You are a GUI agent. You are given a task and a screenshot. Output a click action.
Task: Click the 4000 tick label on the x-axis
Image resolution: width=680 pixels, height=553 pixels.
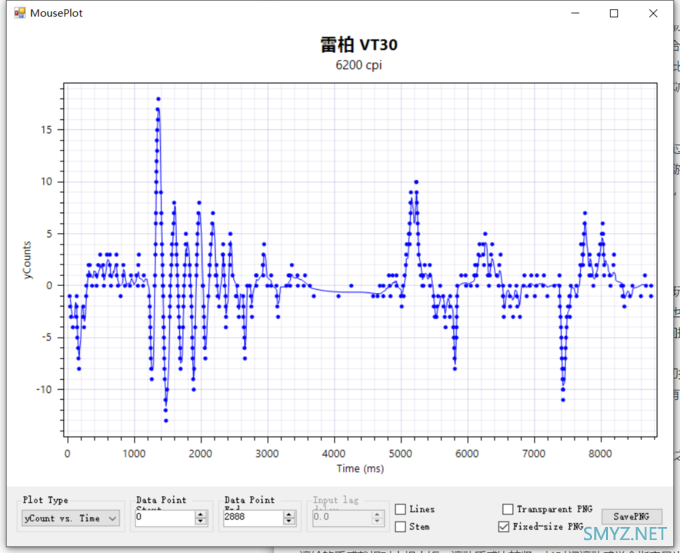pyautogui.click(x=333, y=454)
